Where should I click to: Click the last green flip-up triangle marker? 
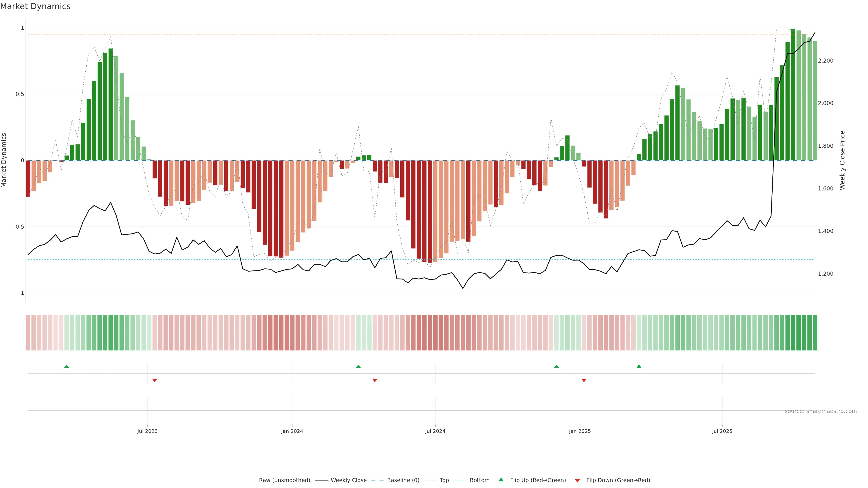click(639, 366)
